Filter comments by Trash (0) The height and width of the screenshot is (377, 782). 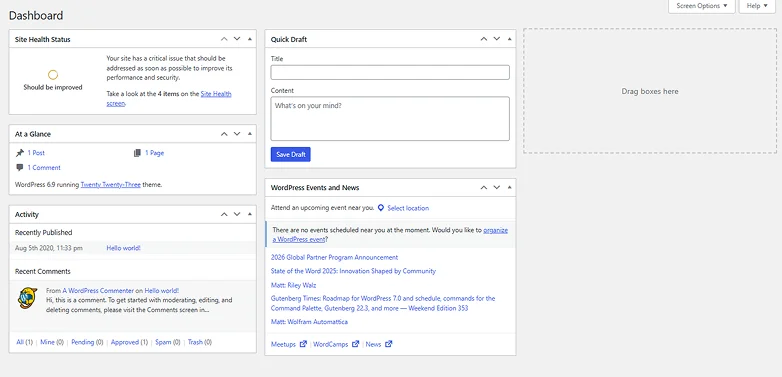pos(200,342)
